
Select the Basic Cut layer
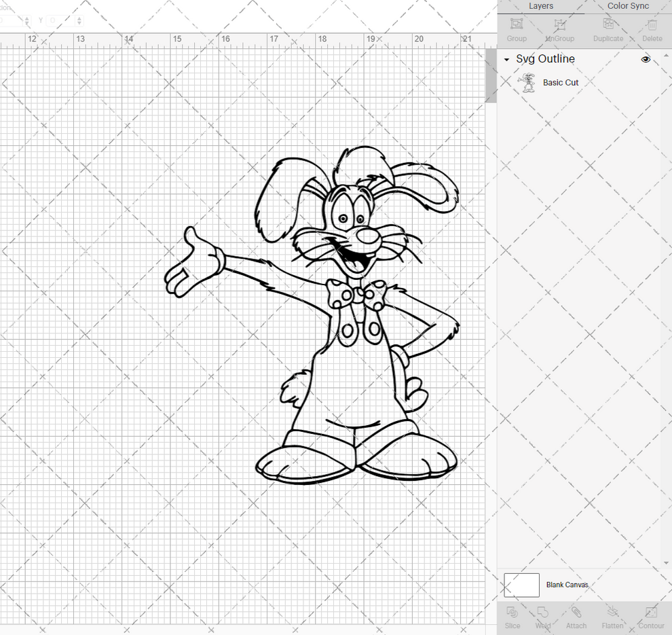pos(560,82)
